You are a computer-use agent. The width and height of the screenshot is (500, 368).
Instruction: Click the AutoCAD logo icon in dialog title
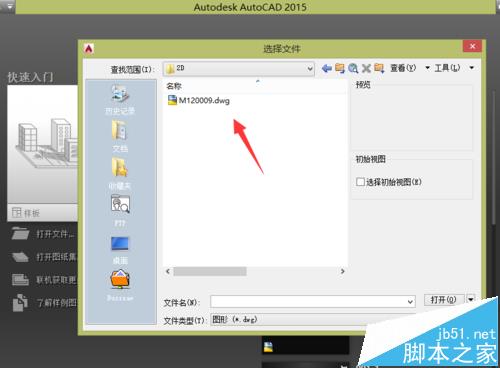point(89,49)
